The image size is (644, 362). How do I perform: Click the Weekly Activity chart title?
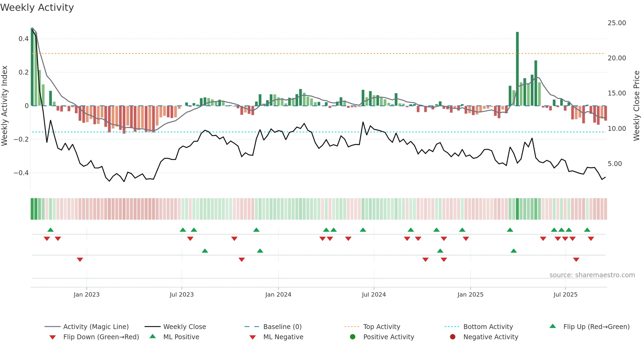[37, 8]
